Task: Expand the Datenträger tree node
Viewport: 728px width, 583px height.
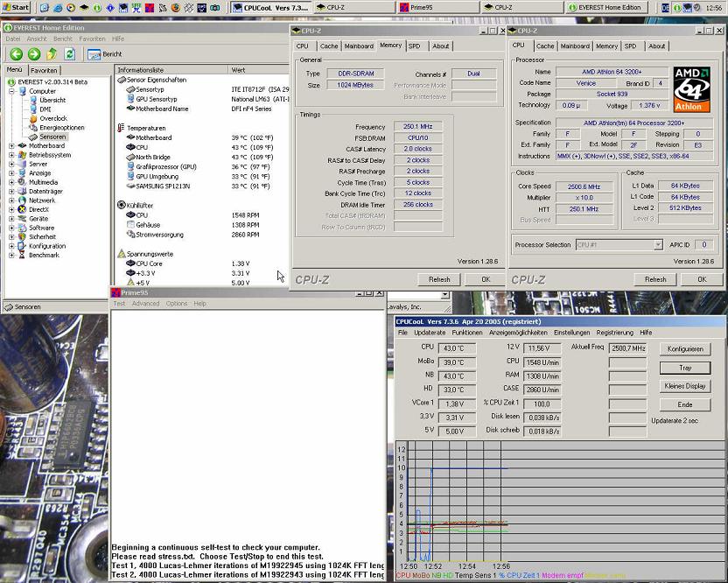Action: (11, 192)
